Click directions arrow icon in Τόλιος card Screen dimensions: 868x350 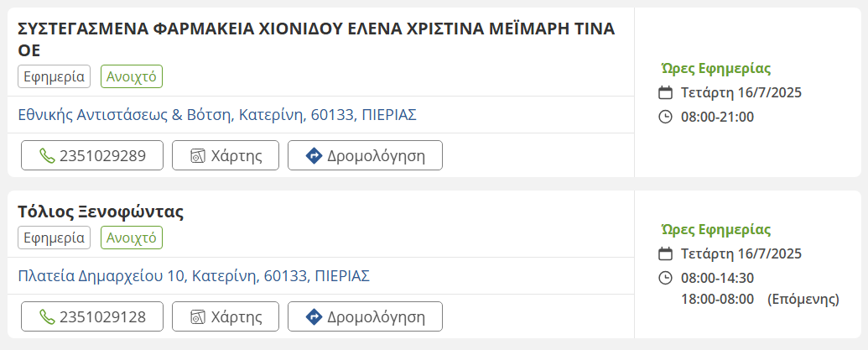tap(314, 316)
